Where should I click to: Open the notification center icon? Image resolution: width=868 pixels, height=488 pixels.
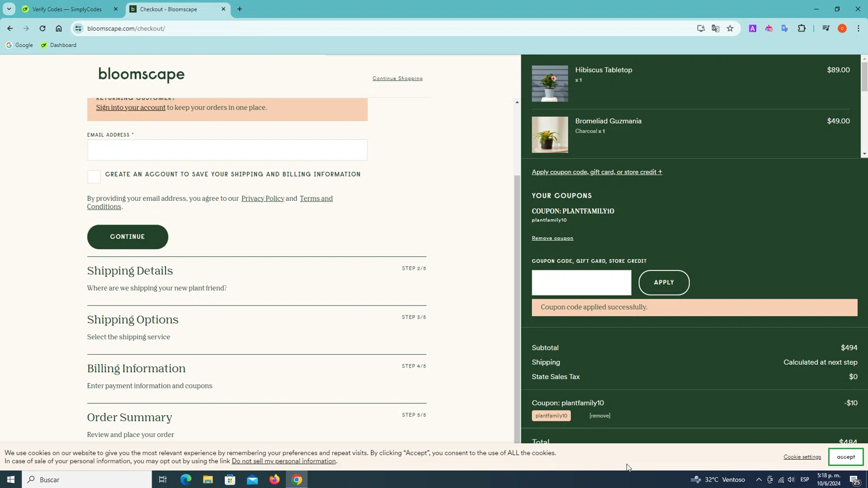tap(855, 479)
